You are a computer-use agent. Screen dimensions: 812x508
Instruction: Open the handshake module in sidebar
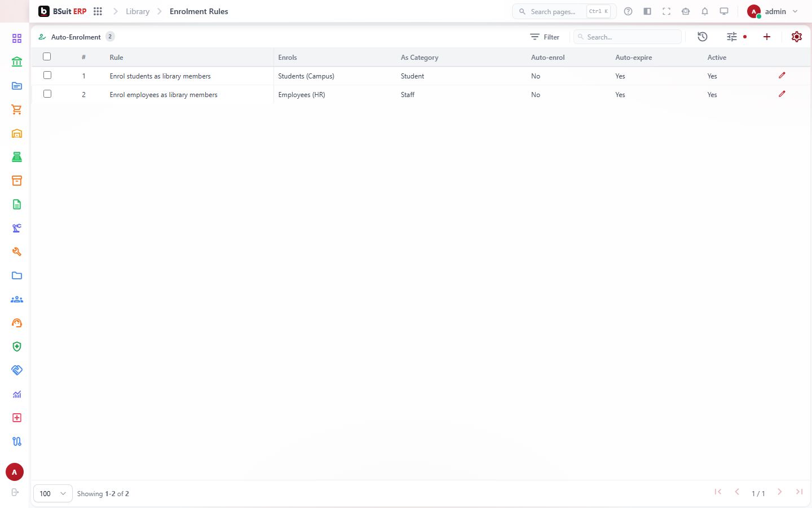pyautogui.click(x=17, y=370)
